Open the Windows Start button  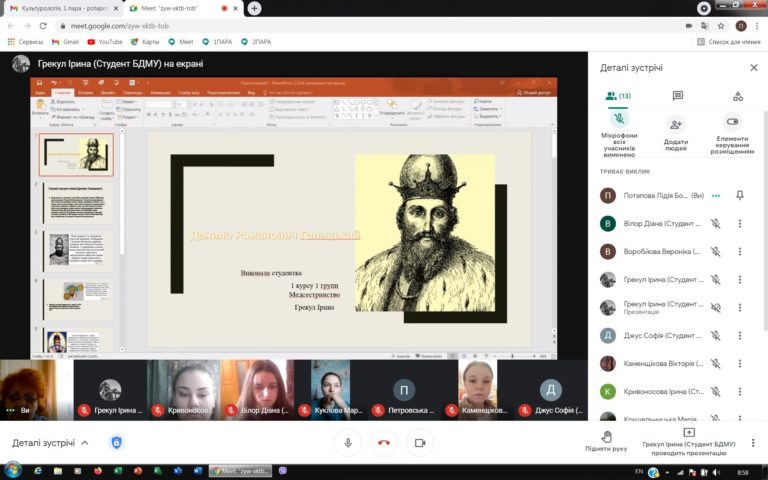[x=13, y=470]
